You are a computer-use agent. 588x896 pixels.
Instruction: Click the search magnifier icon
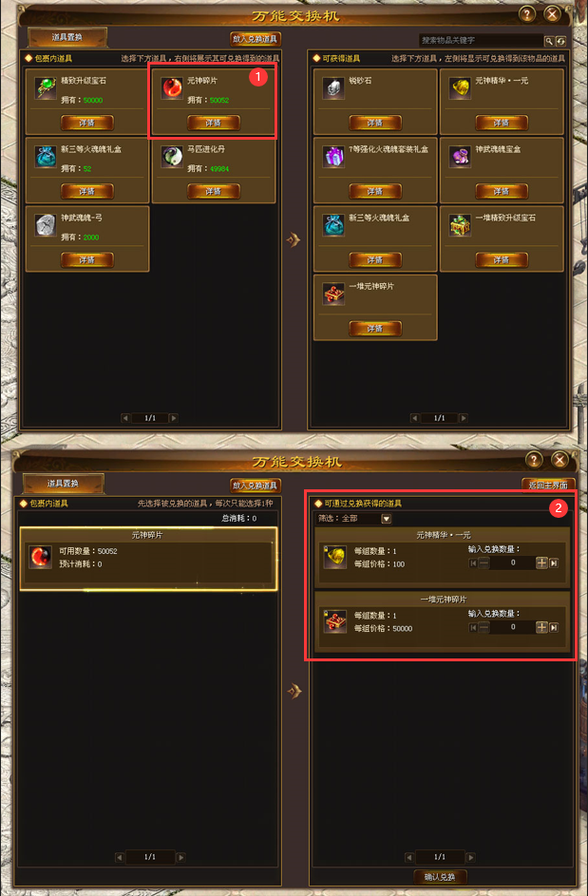coord(548,41)
